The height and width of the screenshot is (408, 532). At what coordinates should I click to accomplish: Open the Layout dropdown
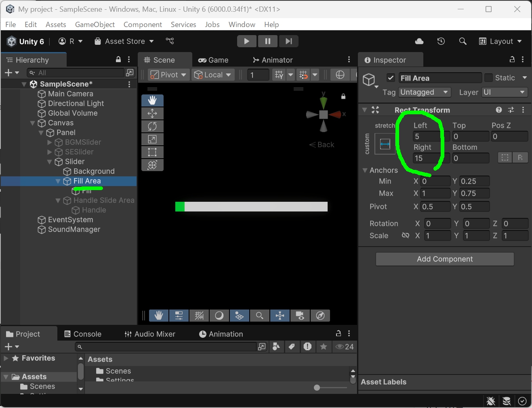tap(500, 41)
